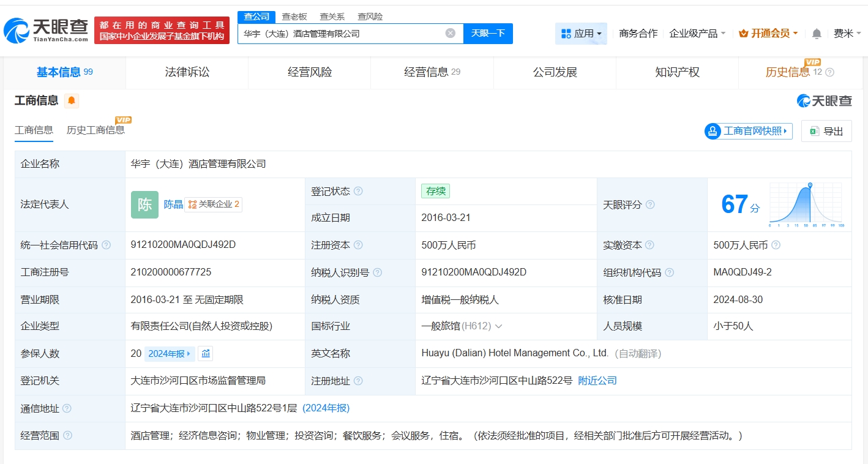Click help icon next to 组织机构代码
The height and width of the screenshot is (464, 868).
(669, 272)
